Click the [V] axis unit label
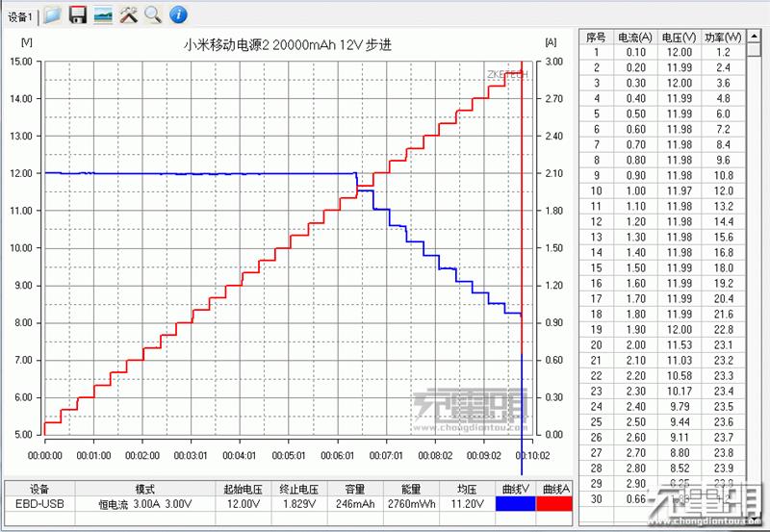Viewport: 770px width, 532px height. pos(27,42)
